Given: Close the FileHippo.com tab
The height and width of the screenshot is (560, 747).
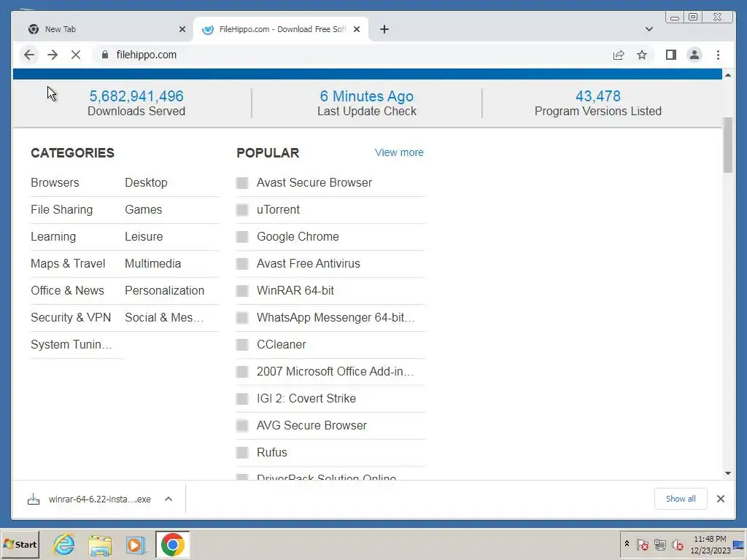Looking at the screenshot, I should point(357,29).
